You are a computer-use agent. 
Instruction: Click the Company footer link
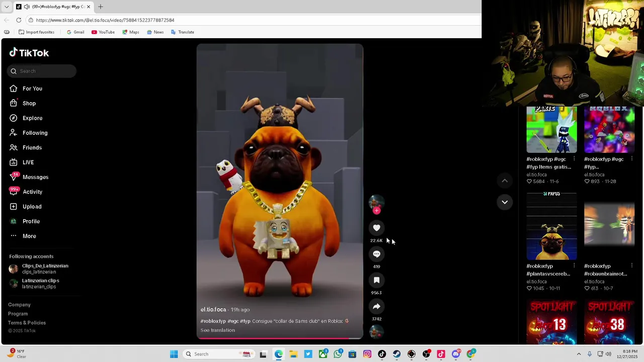pyautogui.click(x=19, y=305)
